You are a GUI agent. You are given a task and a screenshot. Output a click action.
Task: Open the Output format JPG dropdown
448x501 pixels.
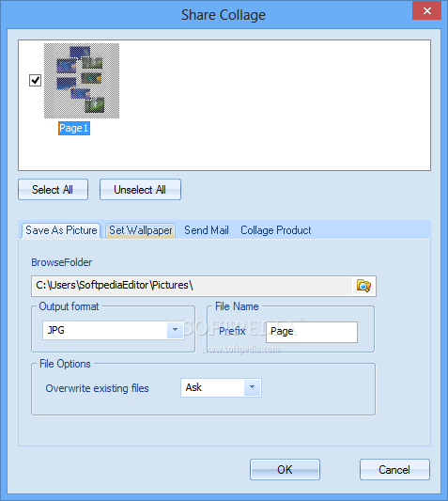tap(114, 330)
